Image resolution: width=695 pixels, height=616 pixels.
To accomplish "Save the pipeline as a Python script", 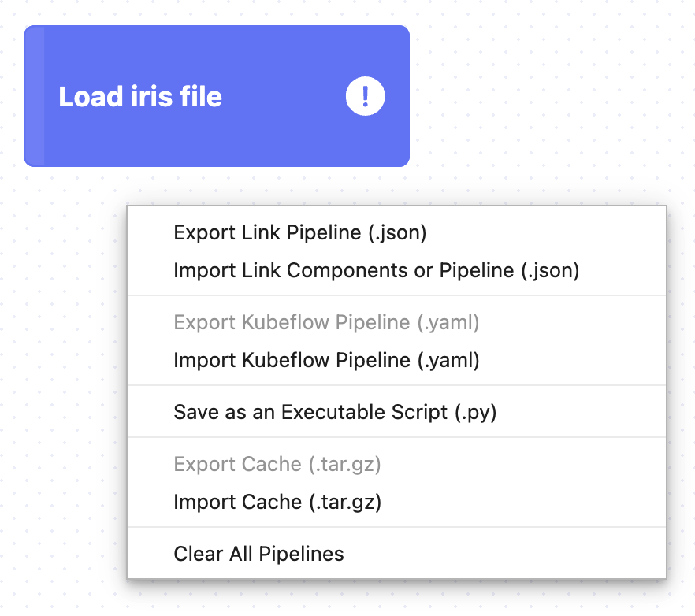I will pos(335,413).
